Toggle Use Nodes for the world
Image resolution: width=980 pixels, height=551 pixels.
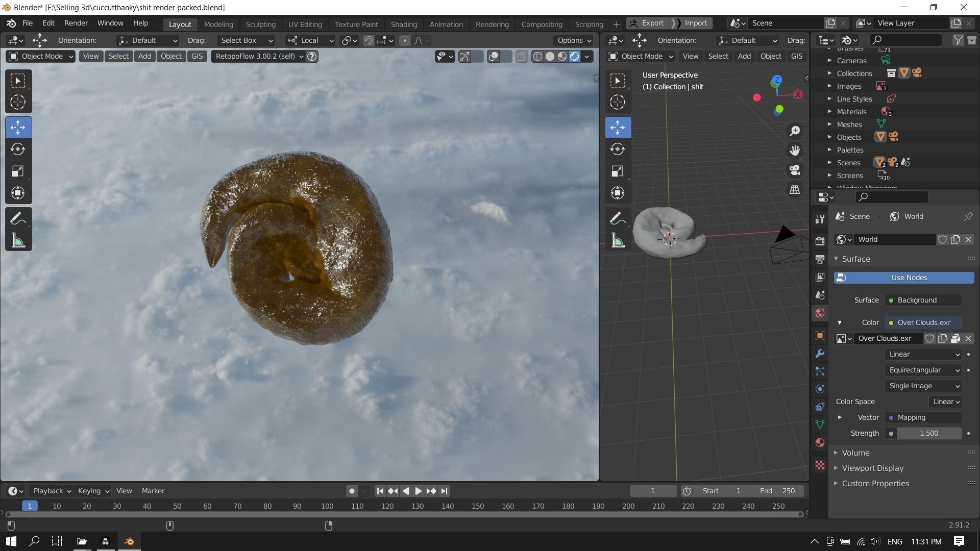[x=904, y=278]
